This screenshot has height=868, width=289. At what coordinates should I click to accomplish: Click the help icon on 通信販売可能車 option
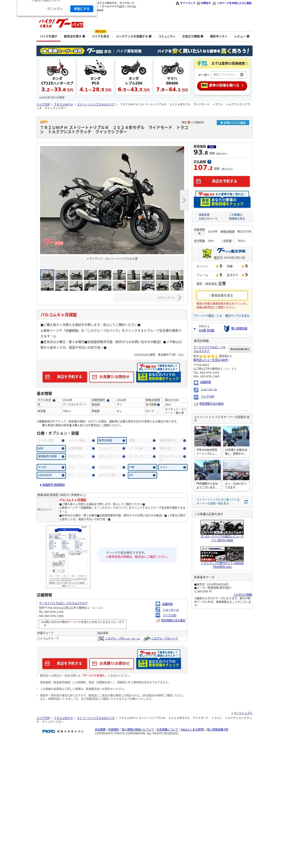(x=63, y=457)
